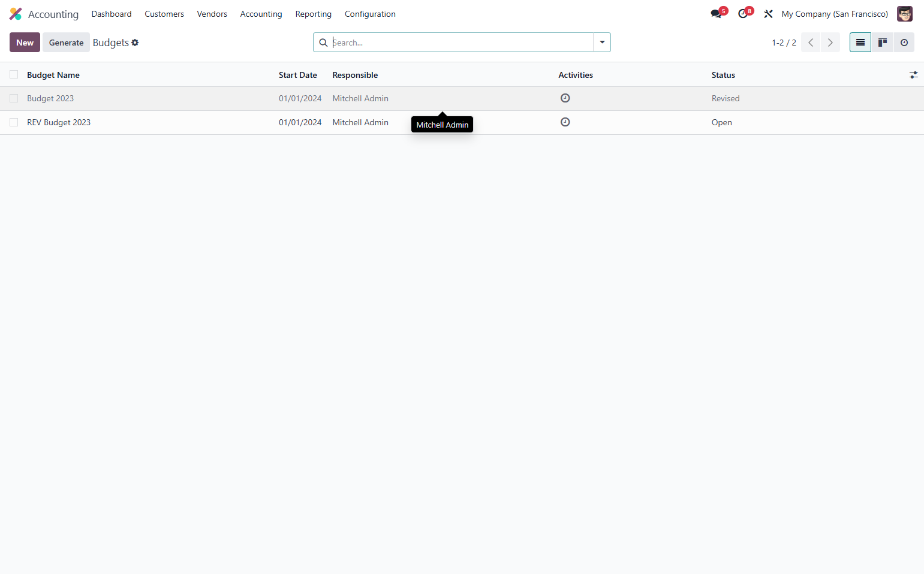Open activity clock for Budget 2023
The image size is (924, 574).
click(565, 98)
